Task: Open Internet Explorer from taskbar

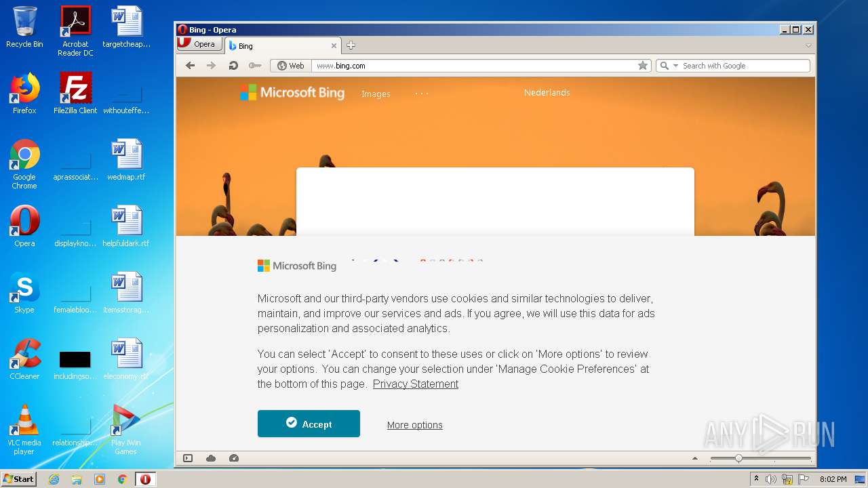Action: pyautogui.click(x=54, y=479)
